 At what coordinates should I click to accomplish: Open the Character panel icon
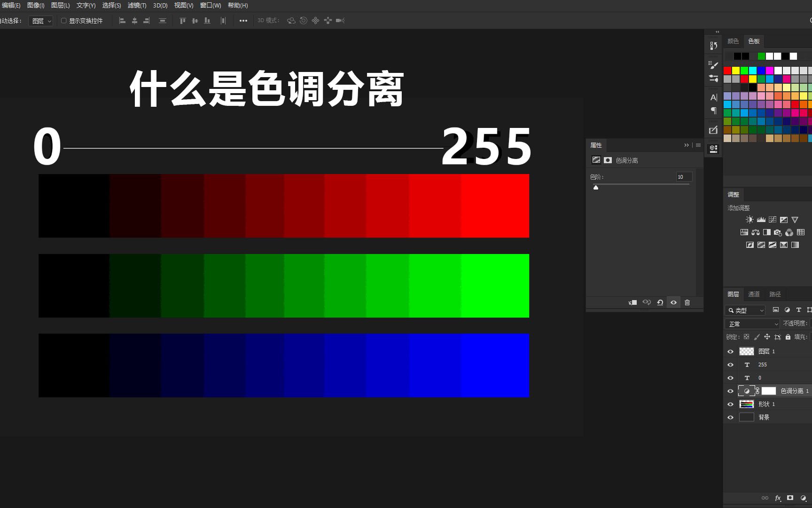coord(713,97)
